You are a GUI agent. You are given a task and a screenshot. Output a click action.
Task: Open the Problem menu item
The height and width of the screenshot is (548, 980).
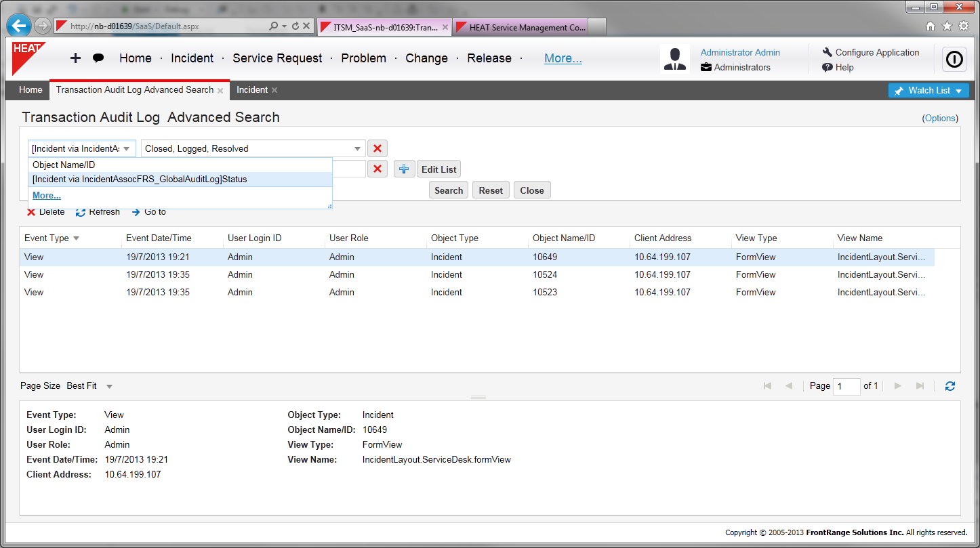coord(363,58)
